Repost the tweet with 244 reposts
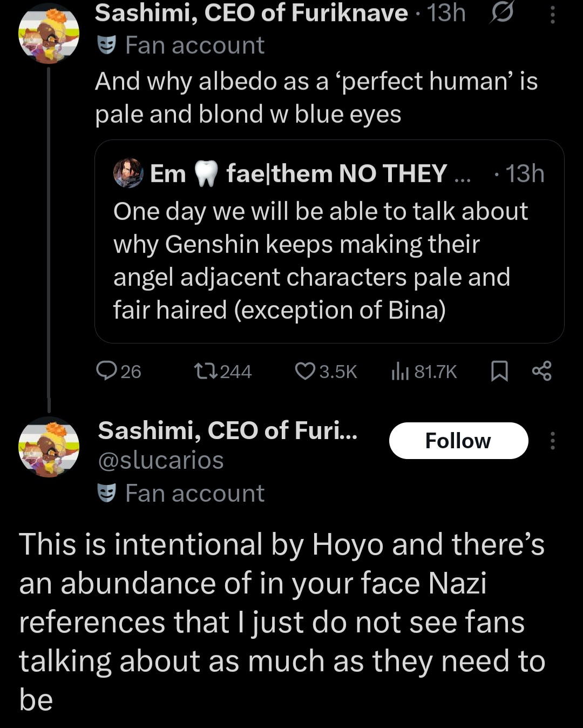Viewport: 583px width, 728px height. (x=206, y=371)
